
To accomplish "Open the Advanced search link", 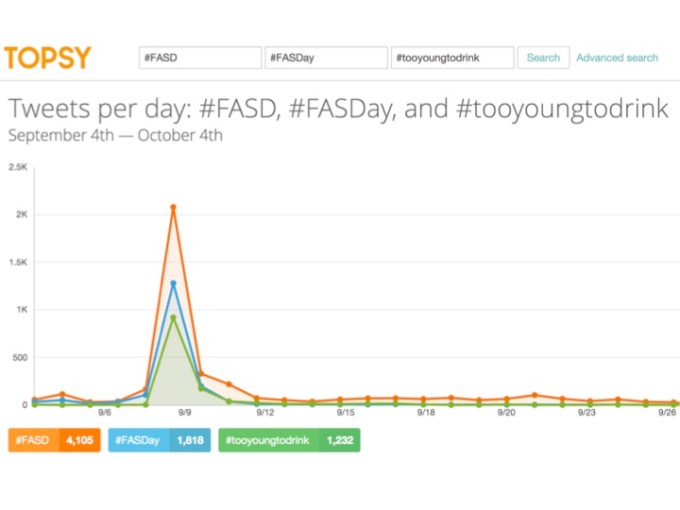I will 617,58.
